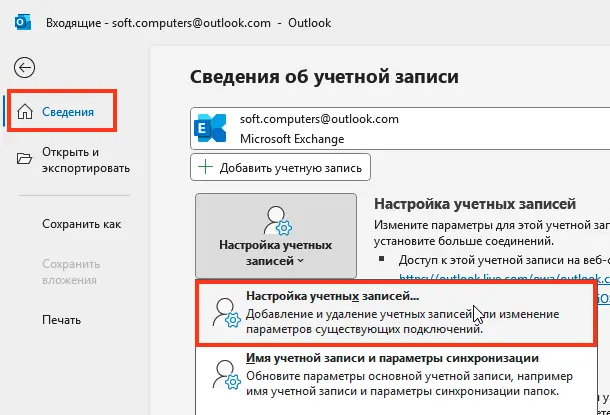Click Microsoft Exchange account type text
Screen dimensions: 610x415
pos(292,139)
